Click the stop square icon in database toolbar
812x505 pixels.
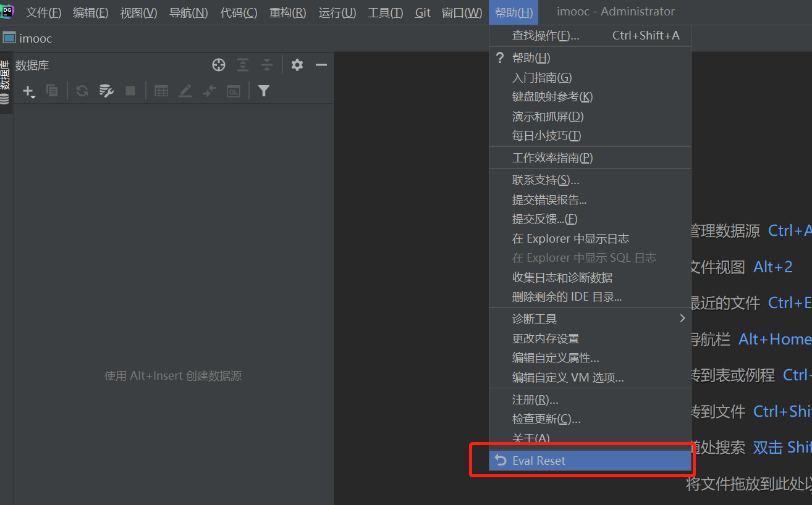coord(130,91)
